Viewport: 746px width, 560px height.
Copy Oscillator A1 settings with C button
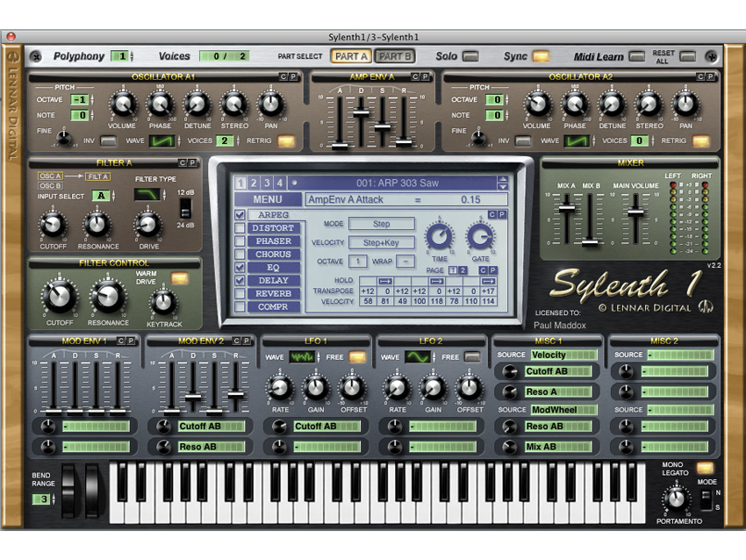point(283,76)
